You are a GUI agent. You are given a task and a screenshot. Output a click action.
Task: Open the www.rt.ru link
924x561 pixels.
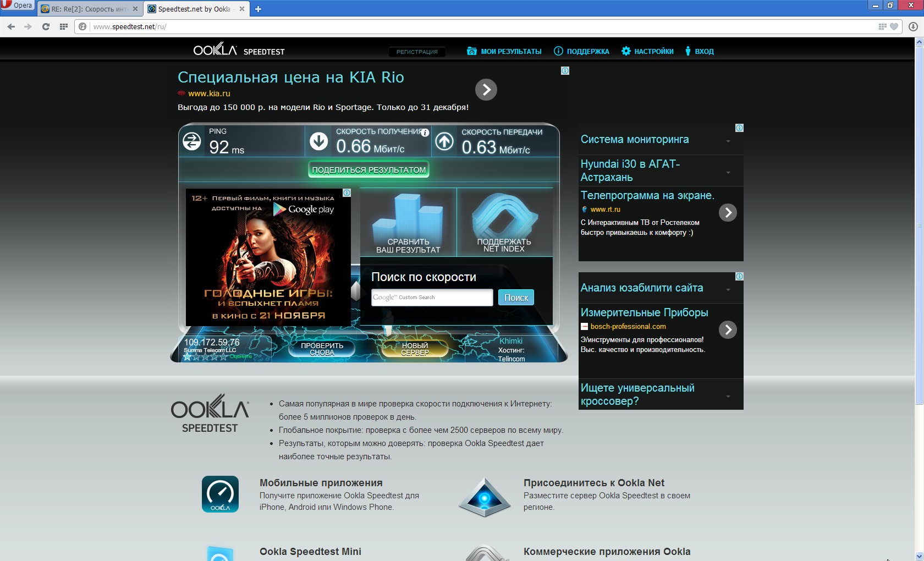coord(605,209)
